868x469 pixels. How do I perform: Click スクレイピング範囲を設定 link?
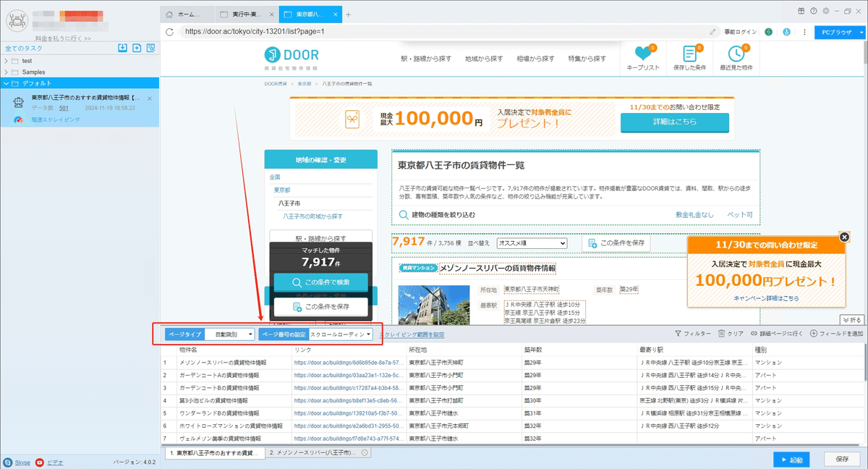point(412,334)
